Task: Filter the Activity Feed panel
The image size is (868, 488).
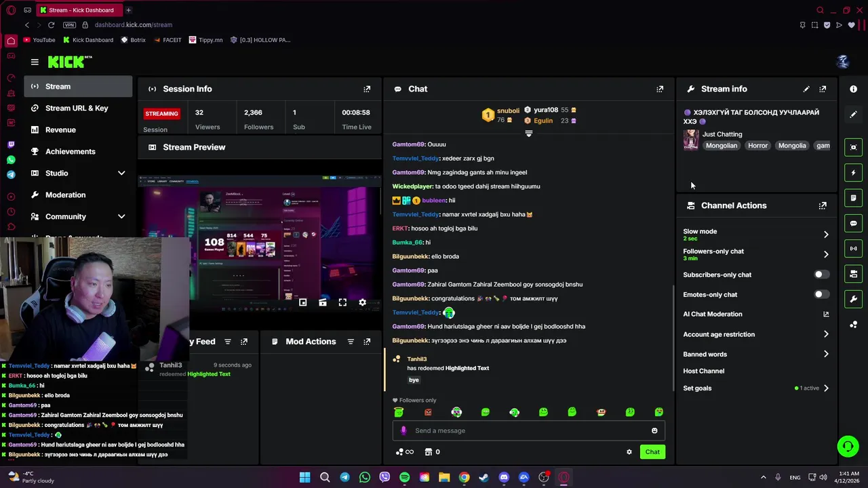Action: click(228, 342)
